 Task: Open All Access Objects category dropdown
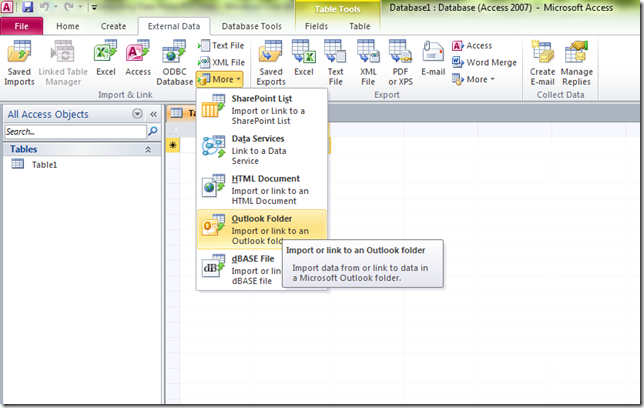138,114
